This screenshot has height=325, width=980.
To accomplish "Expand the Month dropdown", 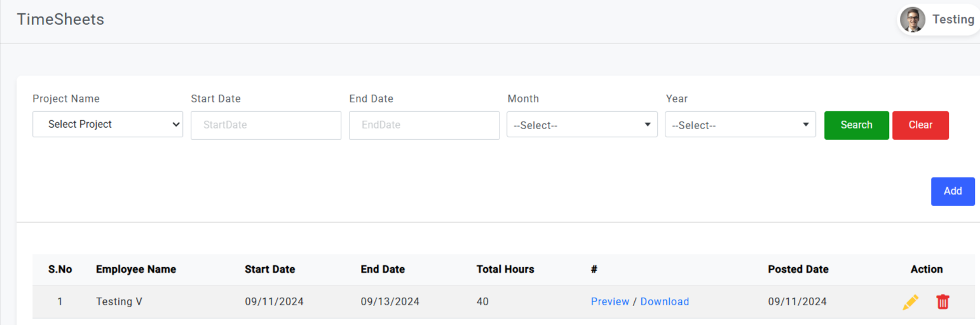I will [582, 125].
